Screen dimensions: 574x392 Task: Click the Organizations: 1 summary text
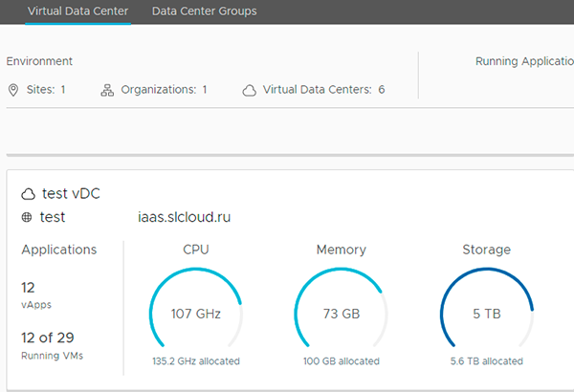click(x=164, y=90)
